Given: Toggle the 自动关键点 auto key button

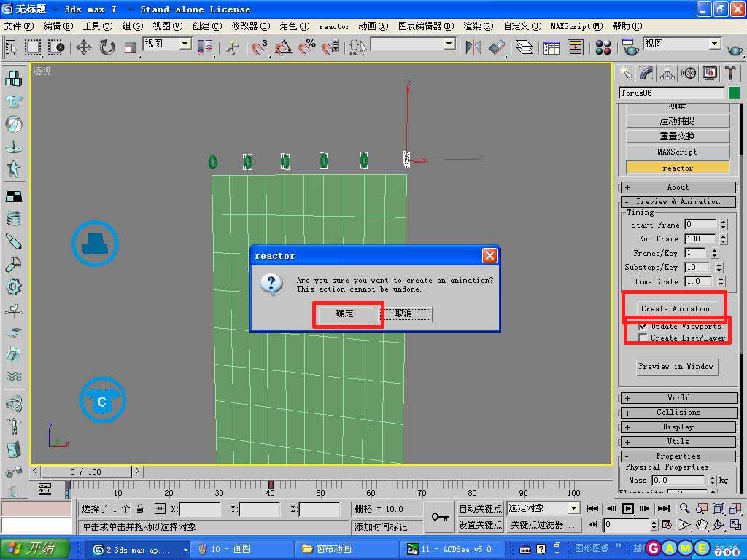Looking at the screenshot, I should [480, 508].
